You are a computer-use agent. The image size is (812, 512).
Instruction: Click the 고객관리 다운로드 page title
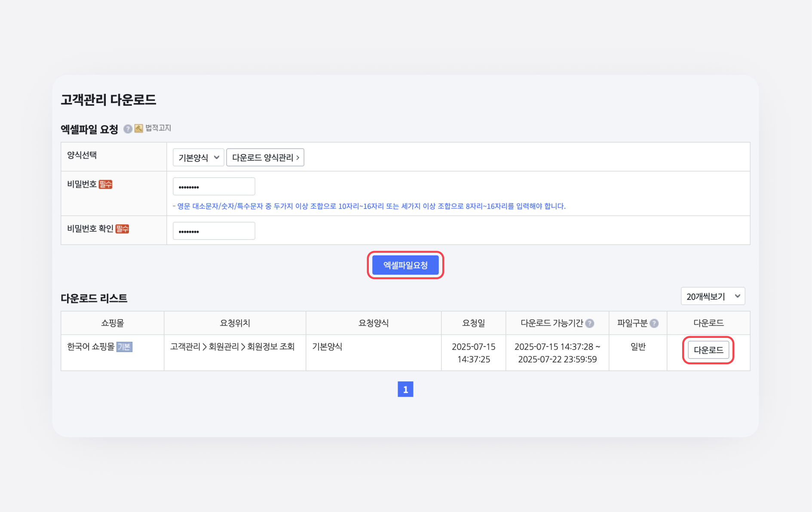pos(108,100)
